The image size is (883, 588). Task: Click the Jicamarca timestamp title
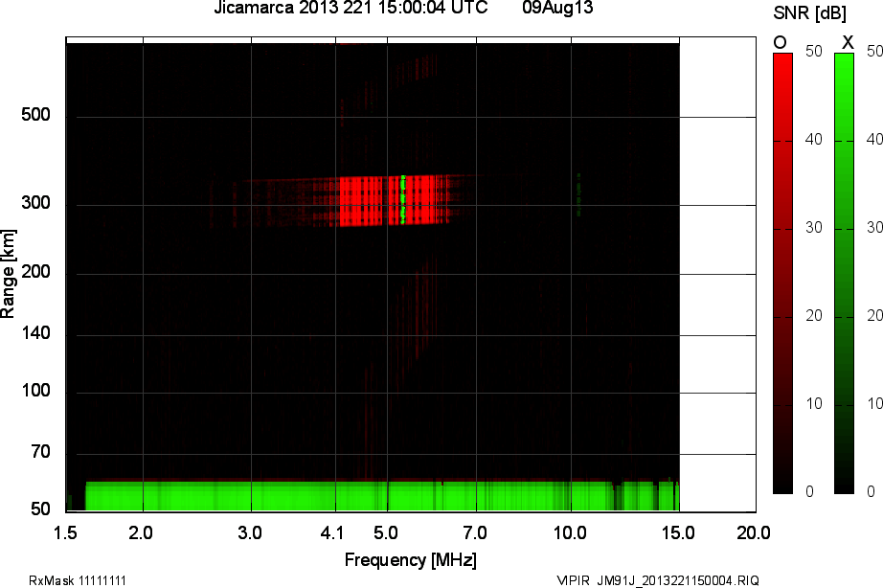click(350, 8)
